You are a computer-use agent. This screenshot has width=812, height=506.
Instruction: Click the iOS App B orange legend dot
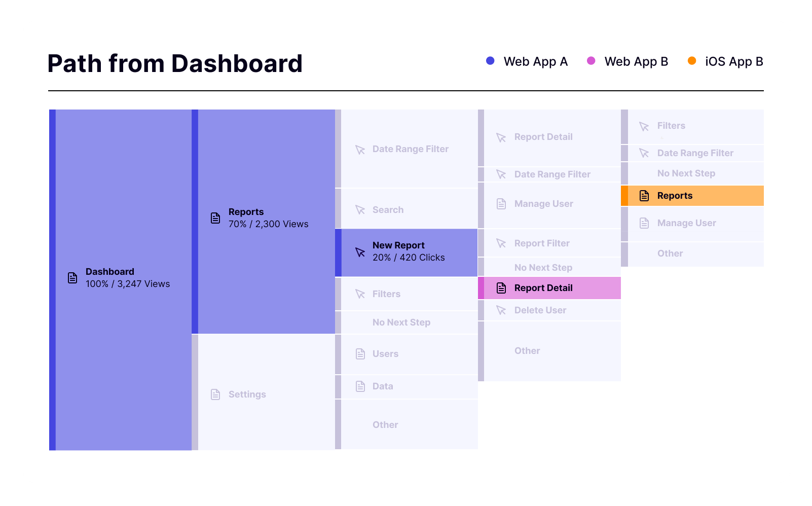[x=692, y=61]
